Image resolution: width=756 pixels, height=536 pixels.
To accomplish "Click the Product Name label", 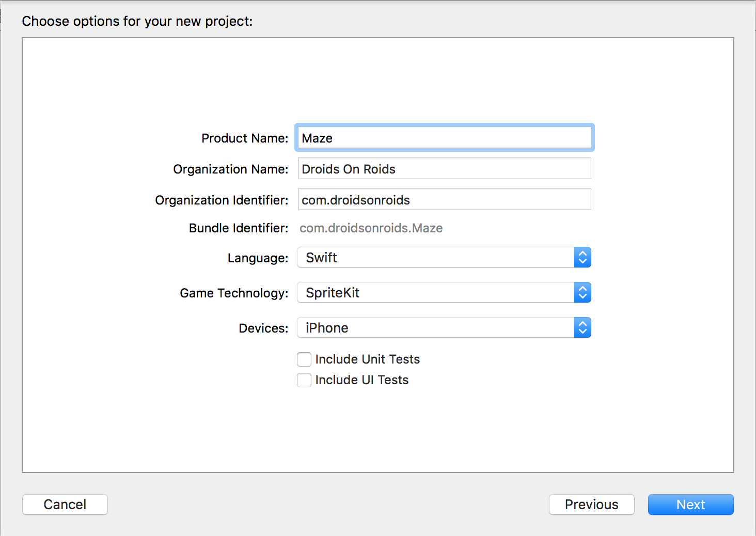I will tap(245, 138).
